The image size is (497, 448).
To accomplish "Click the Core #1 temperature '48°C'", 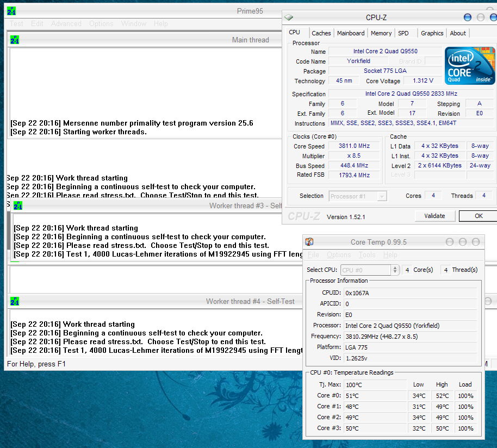I will tap(376, 407).
